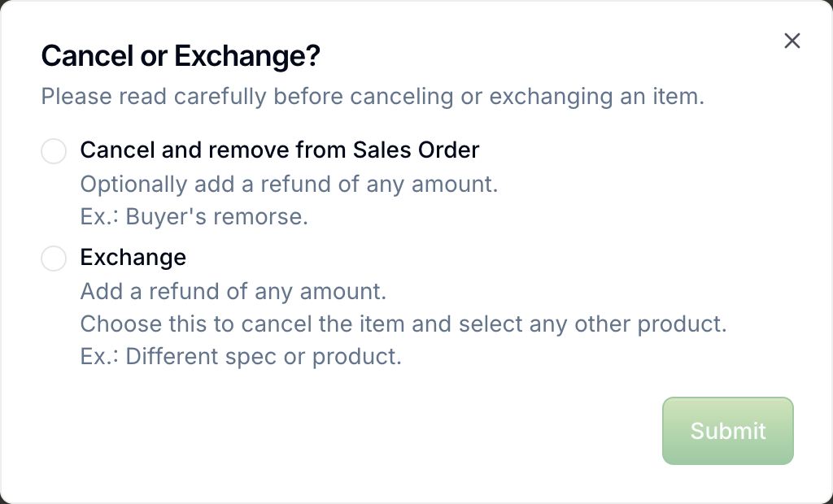The width and height of the screenshot is (833, 504).
Task: Click 'Ex.: Different spec or product.' example text
Action: point(241,356)
